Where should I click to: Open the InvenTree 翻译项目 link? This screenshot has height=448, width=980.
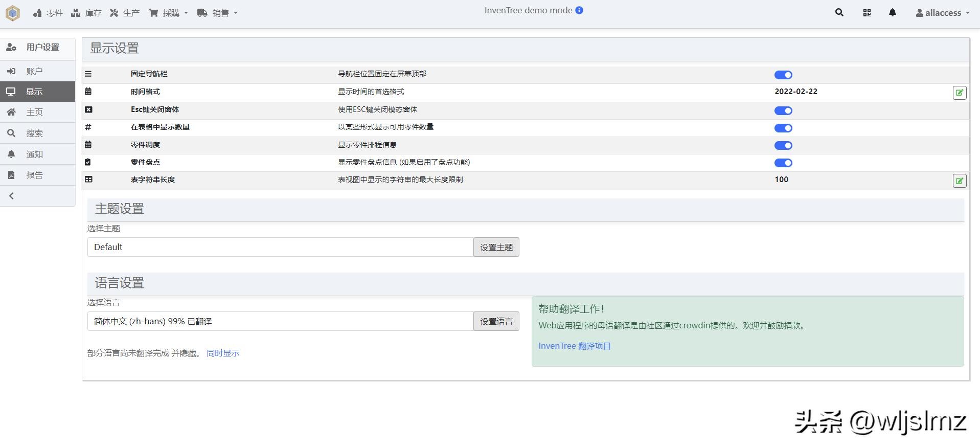pos(574,346)
